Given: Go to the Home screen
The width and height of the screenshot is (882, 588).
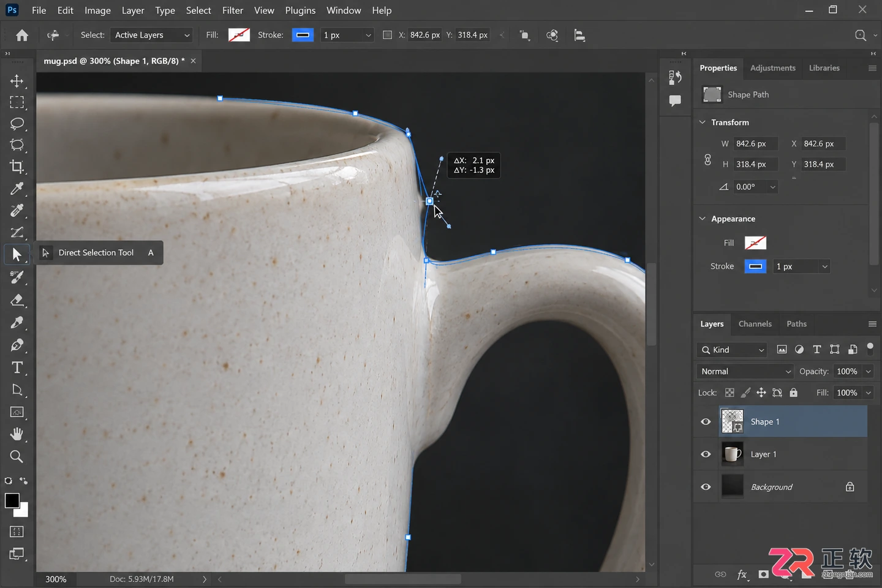Looking at the screenshot, I should tap(22, 36).
